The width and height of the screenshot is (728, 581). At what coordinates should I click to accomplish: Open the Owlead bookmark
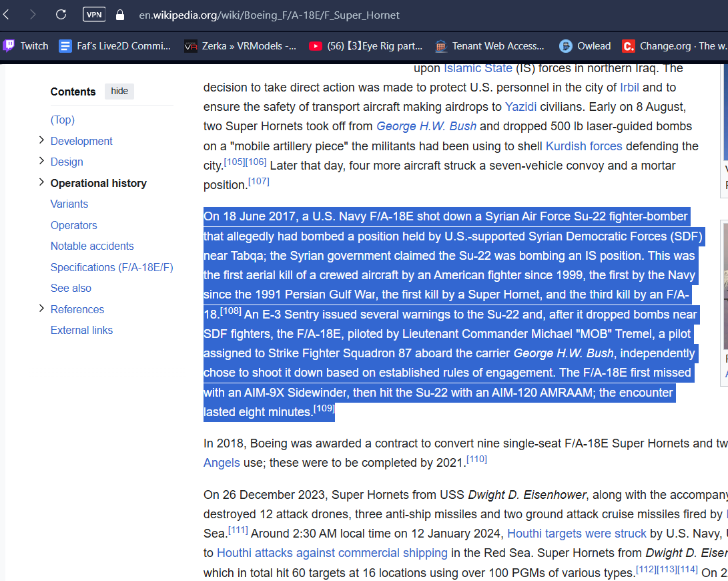[x=585, y=46]
